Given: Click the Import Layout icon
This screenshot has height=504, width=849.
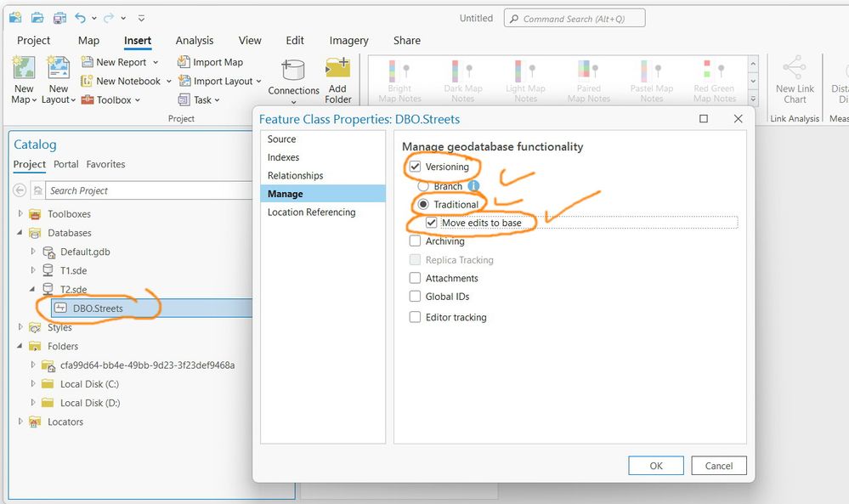Looking at the screenshot, I should click(x=184, y=81).
